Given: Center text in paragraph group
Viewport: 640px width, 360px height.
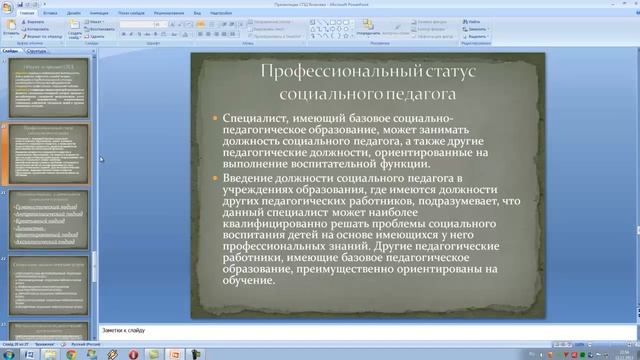Looking at the screenshot, I should (x=208, y=34).
